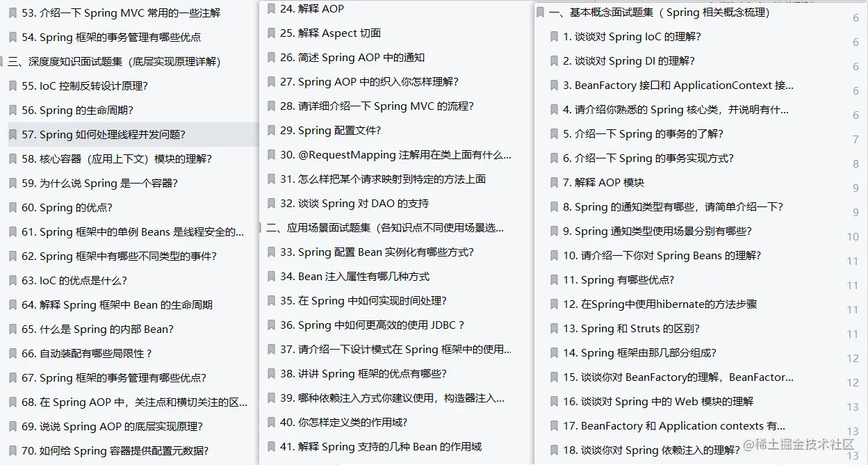This screenshot has height=465, width=868.
Task: Open entry 58. 核心容器（应用上下文）模块的理解
Action: [x=117, y=159]
